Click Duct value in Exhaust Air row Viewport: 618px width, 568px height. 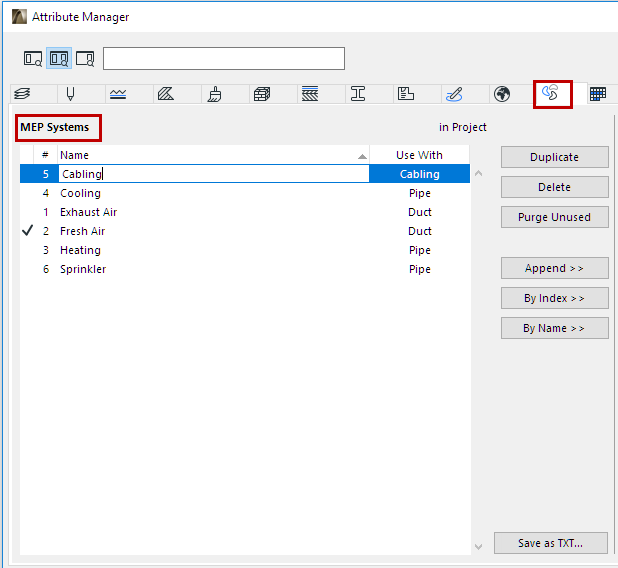[x=420, y=212]
